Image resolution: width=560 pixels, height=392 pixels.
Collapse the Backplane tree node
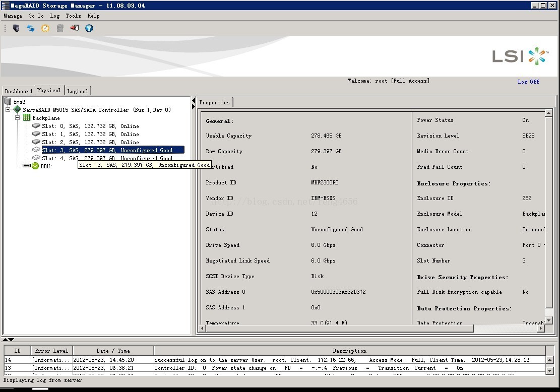17,117
